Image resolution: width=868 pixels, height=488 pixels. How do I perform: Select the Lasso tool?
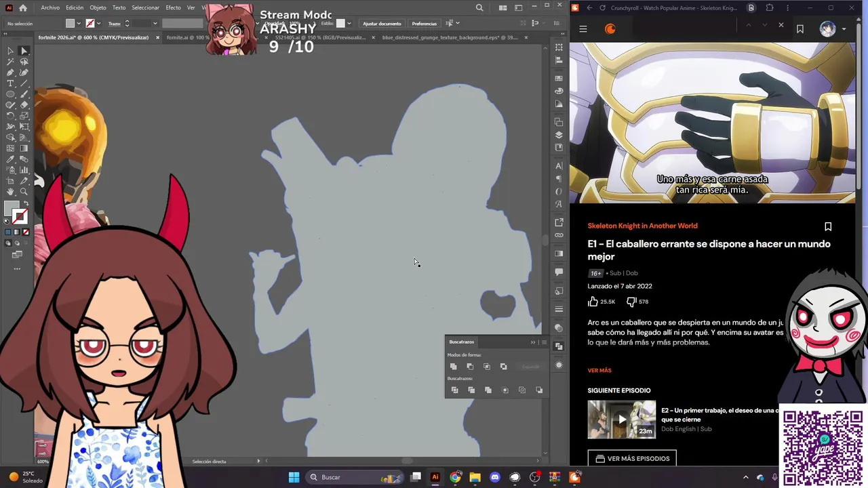(24, 62)
